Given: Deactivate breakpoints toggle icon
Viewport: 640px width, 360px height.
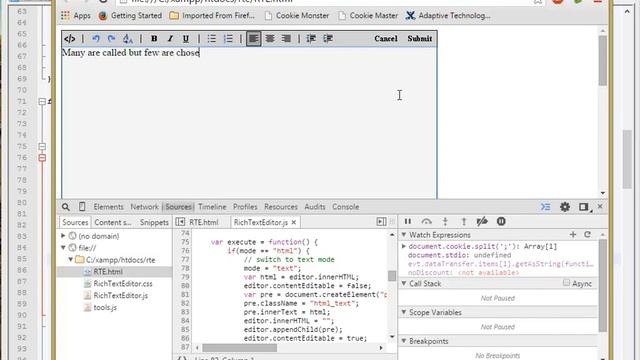Looking at the screenshot, I should point(482,221).
